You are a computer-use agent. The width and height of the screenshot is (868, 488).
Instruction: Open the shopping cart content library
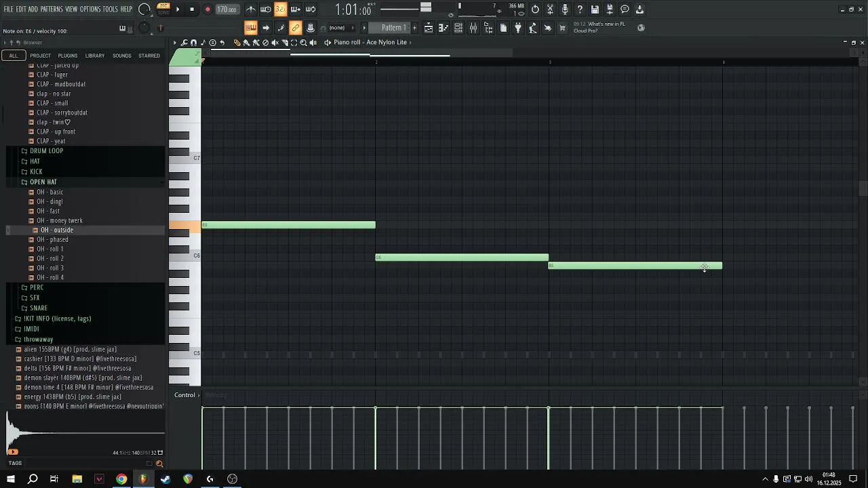click(562, 28)
